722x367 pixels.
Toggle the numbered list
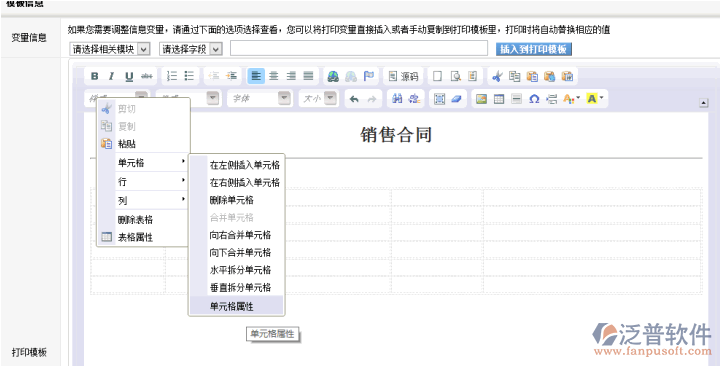click(172, 76)
